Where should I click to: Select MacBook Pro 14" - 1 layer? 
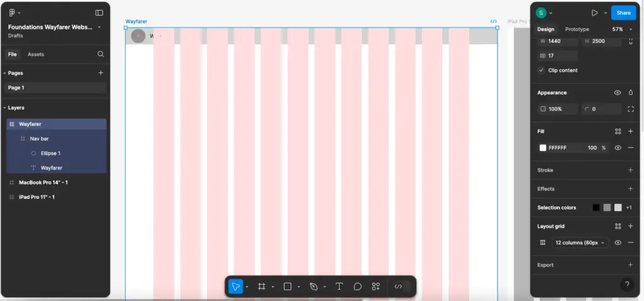tap(56, 182)
